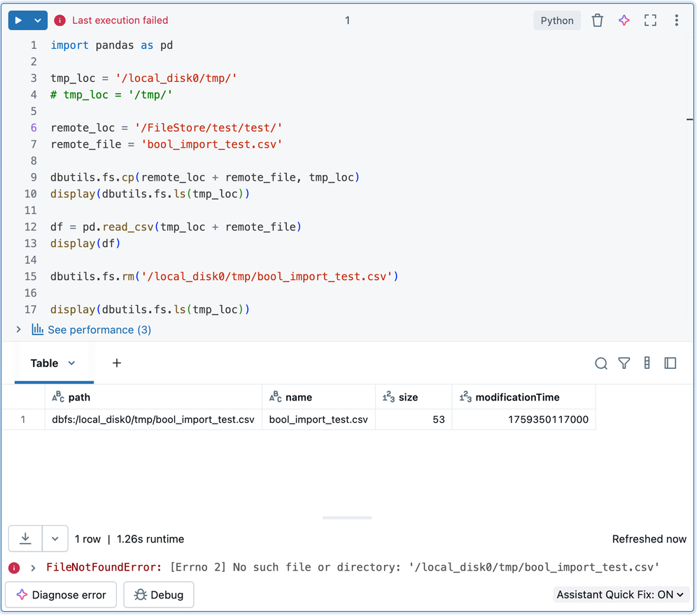Expand the FileNotFoundError details
This screenshot has width=699, height=616.
(33, 567)
